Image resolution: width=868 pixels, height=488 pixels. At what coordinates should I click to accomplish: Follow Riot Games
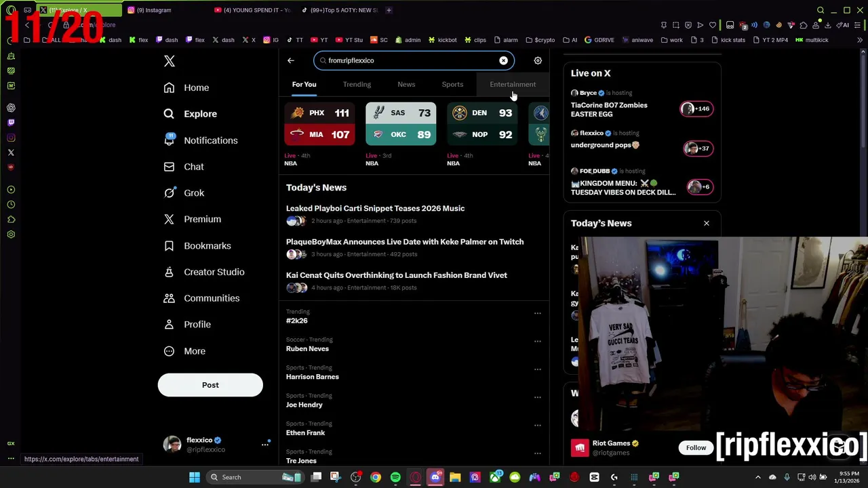coord(696,447)
